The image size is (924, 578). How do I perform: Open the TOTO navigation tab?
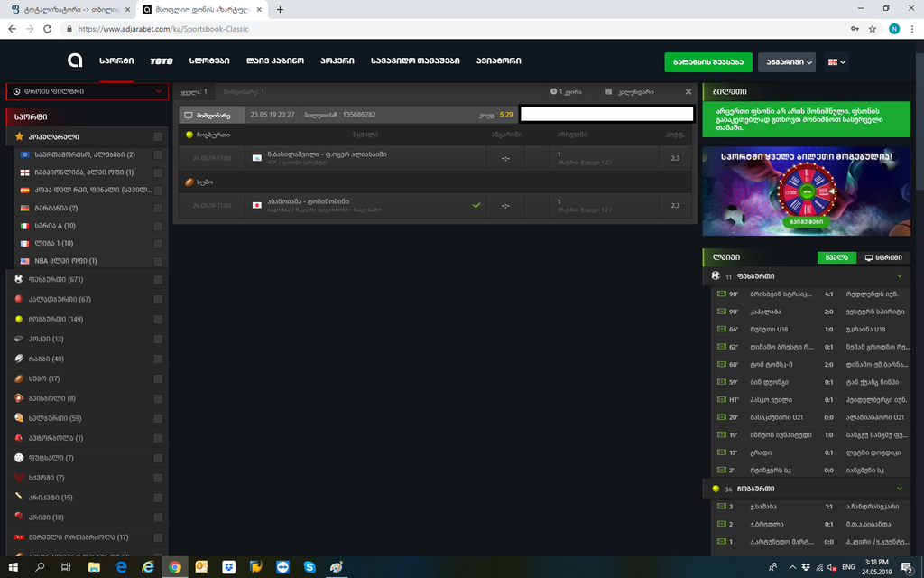pos(162,61)
